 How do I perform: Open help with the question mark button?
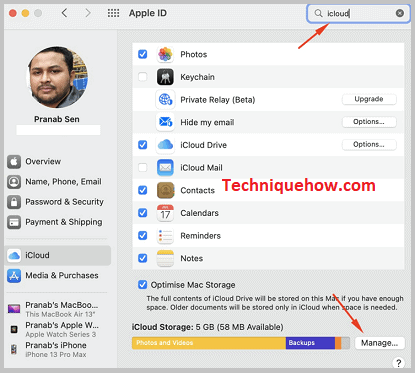[398, 363]
